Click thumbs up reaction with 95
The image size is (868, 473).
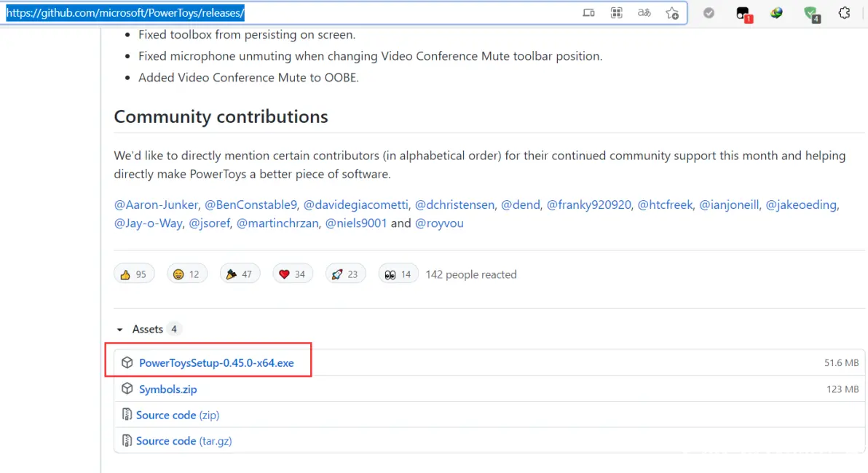click(x=134, y=274)
